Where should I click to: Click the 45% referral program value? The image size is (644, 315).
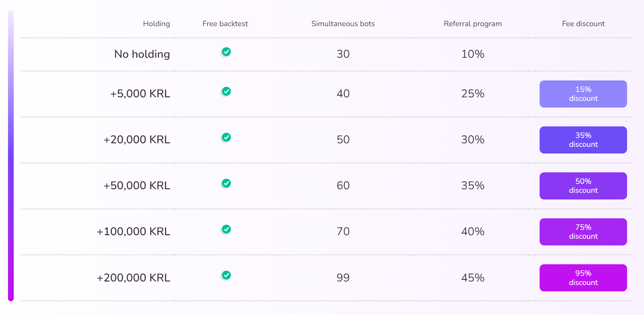[473, 278]
